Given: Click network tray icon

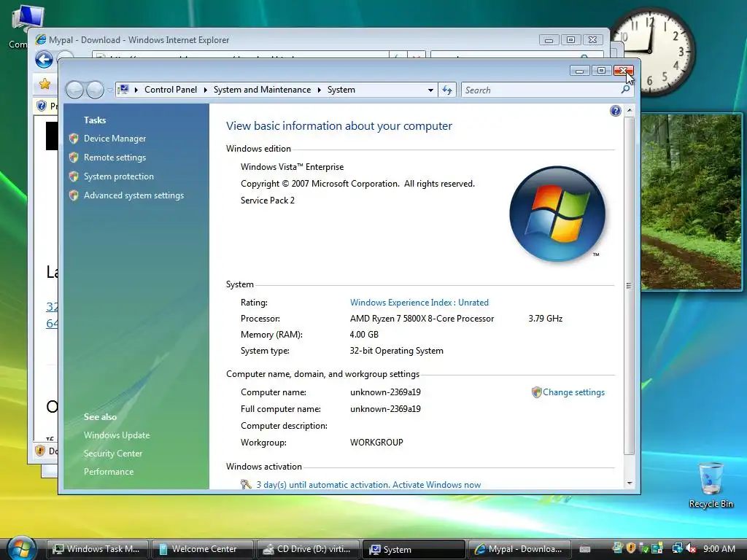Looking at the screenshot, I should pos(677,548).
